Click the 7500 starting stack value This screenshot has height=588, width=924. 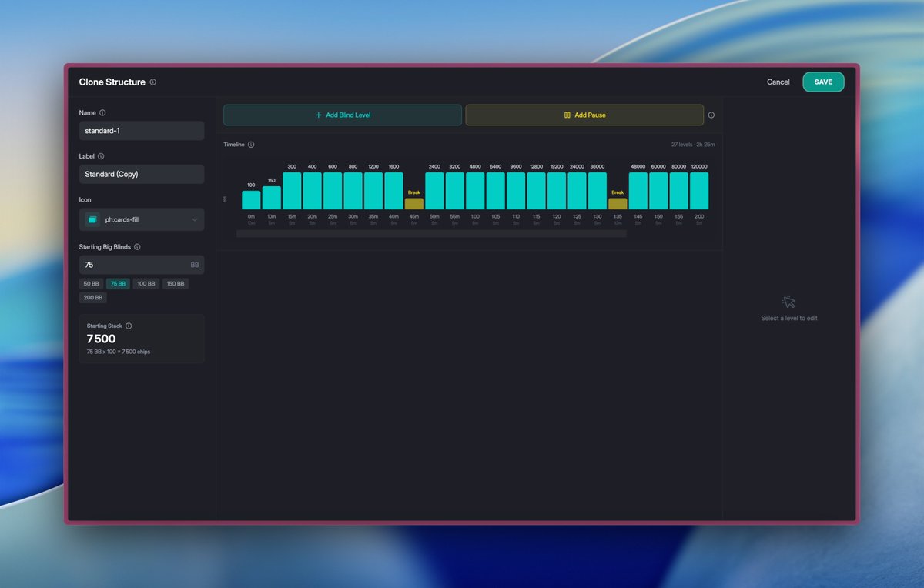pyautogui.click(x=102, y=339)
